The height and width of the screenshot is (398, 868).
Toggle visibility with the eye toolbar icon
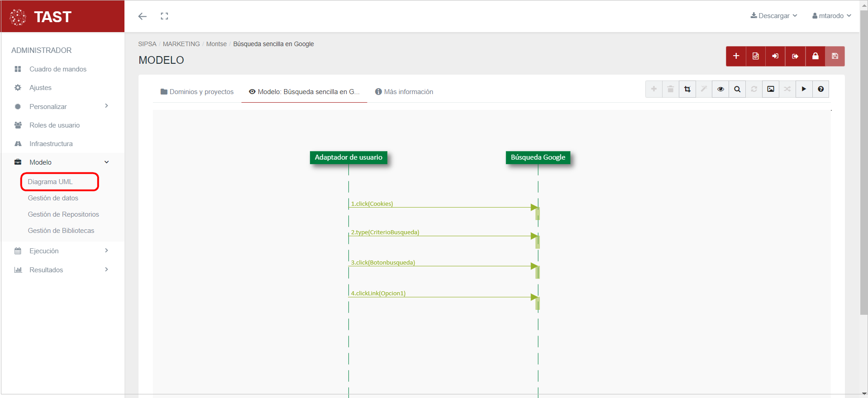coord(720,89)
